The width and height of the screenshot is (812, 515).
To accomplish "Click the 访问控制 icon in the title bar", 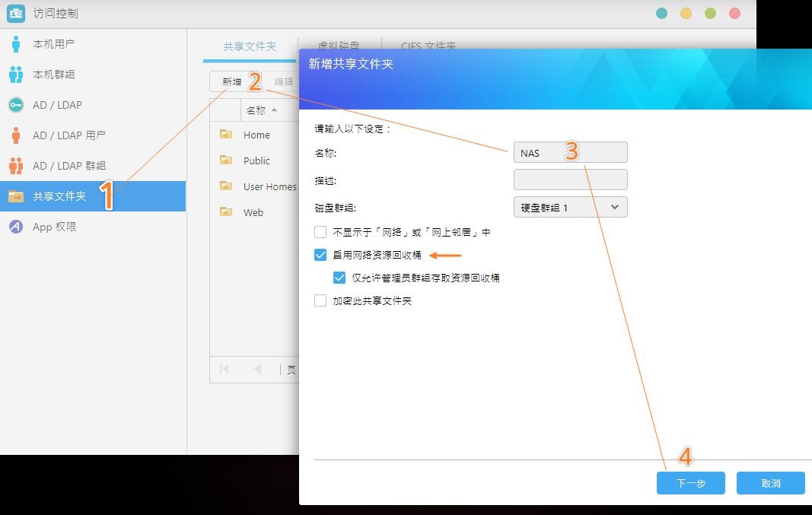I will click(x=18, y=13).
